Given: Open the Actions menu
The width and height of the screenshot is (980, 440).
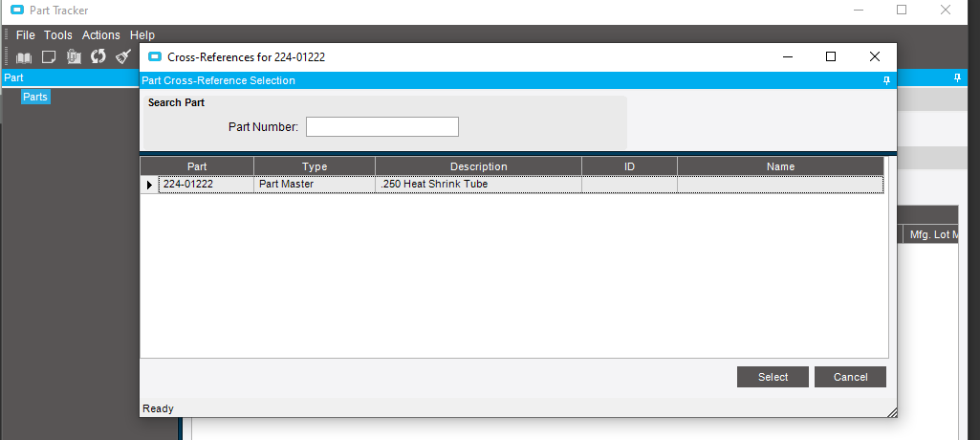Looking at the screenshot, I should 101,35.
